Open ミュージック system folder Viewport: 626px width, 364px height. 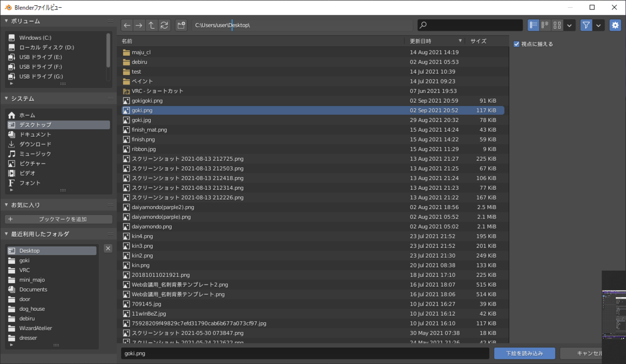[x=58, y=154]
